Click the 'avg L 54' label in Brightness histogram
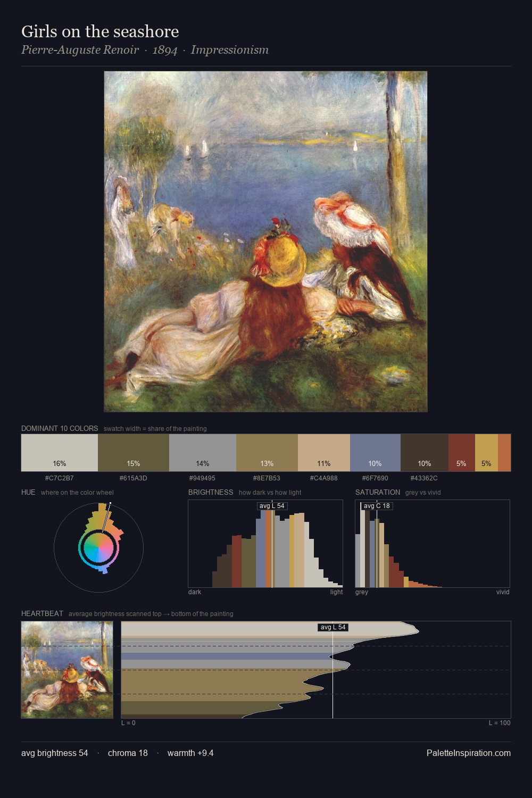This screenshot has height=798, width=532. coord(272,506)
